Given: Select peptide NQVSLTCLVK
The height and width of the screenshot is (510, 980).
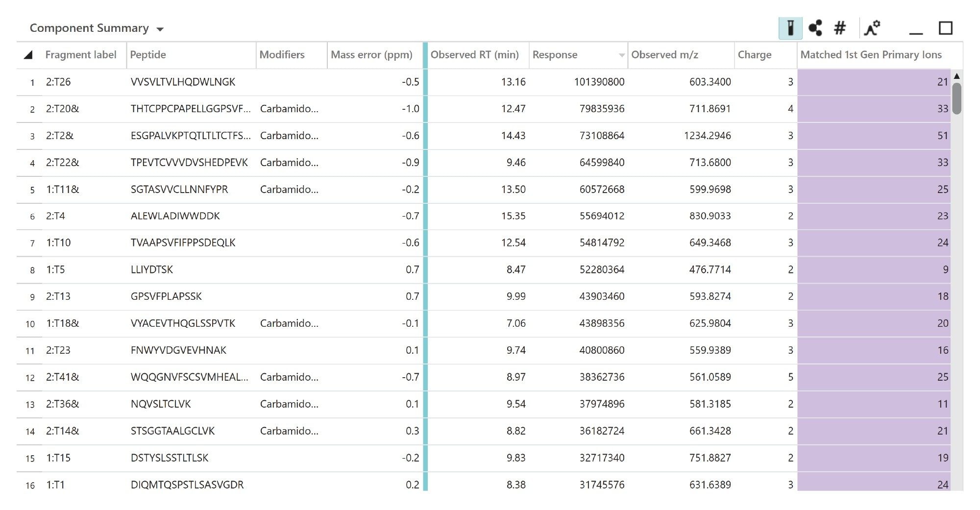Looking at the screenshot, I should [161, 404].
